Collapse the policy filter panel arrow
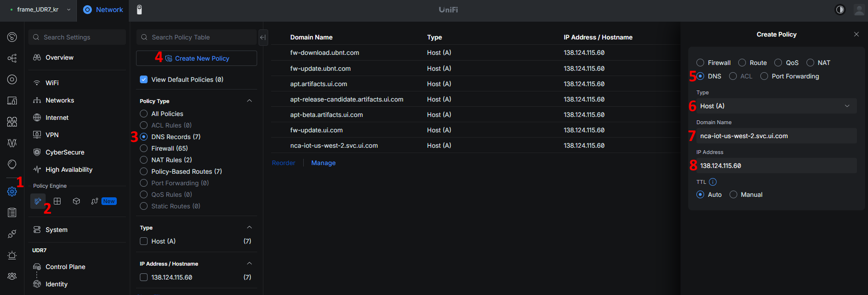This screenshot has height=295, width=868. (263, 38)
